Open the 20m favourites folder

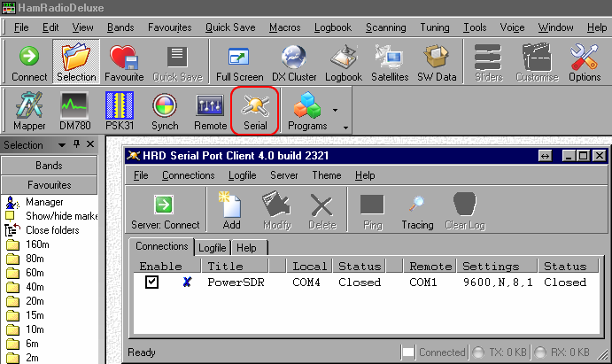[x=37, y=300]
